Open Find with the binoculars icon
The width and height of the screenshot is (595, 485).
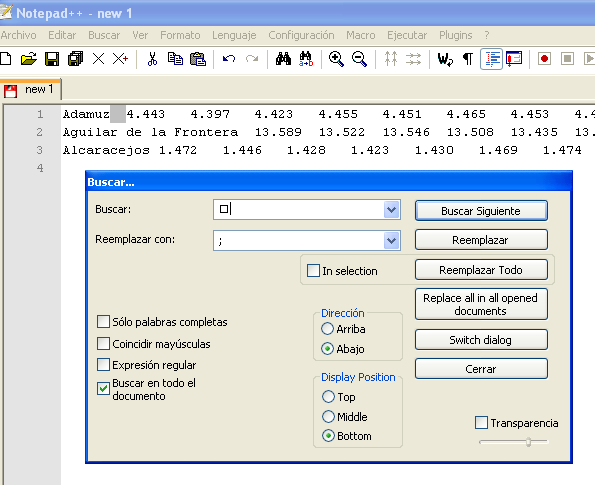pos(283,59)
